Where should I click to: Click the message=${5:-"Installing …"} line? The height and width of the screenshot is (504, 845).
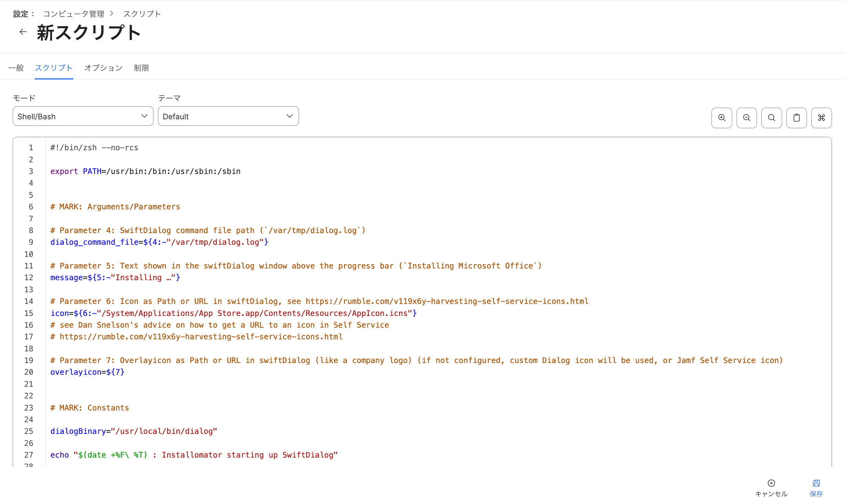coord(115,277)
